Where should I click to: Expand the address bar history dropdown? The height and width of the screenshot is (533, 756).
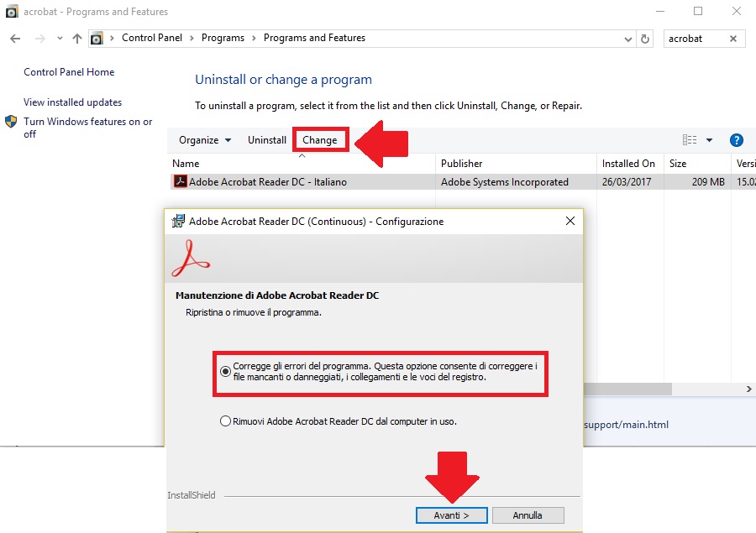tap(627, 39)
